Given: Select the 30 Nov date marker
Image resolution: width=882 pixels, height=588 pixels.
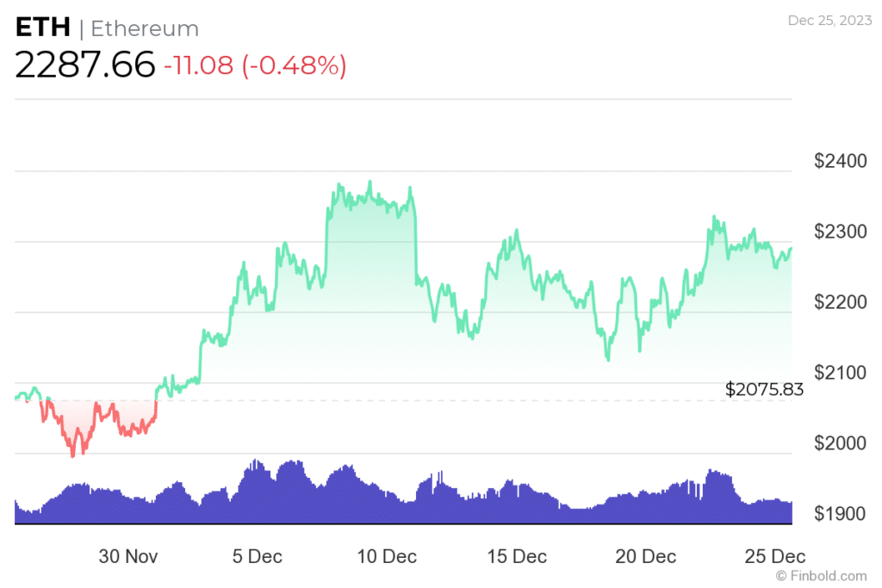Looking at the screenshot, I should tap(128, 556).
